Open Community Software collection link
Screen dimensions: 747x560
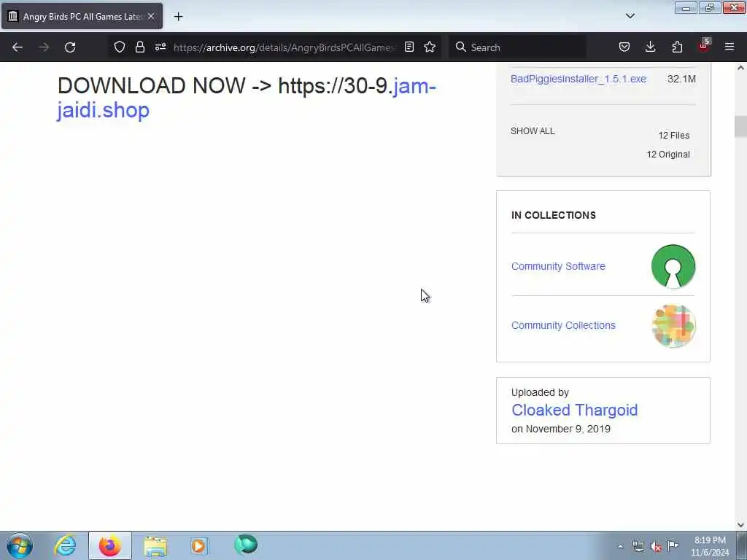[558, 266]
